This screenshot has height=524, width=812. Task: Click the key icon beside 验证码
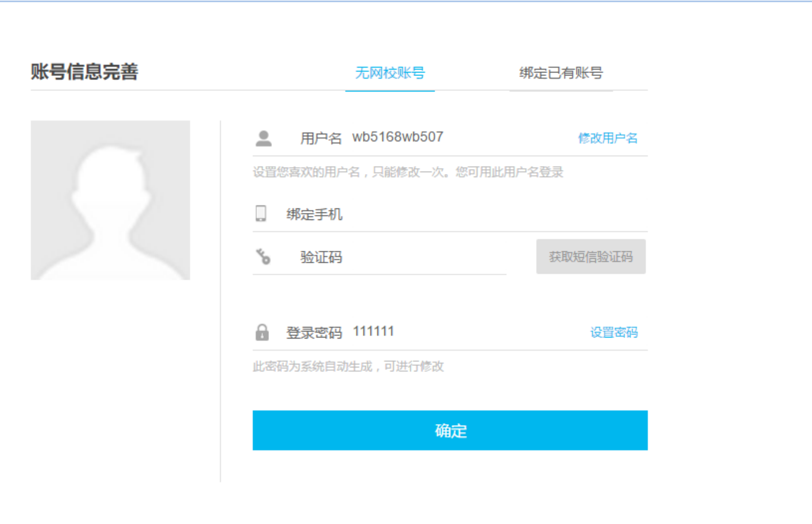point(263,257)
